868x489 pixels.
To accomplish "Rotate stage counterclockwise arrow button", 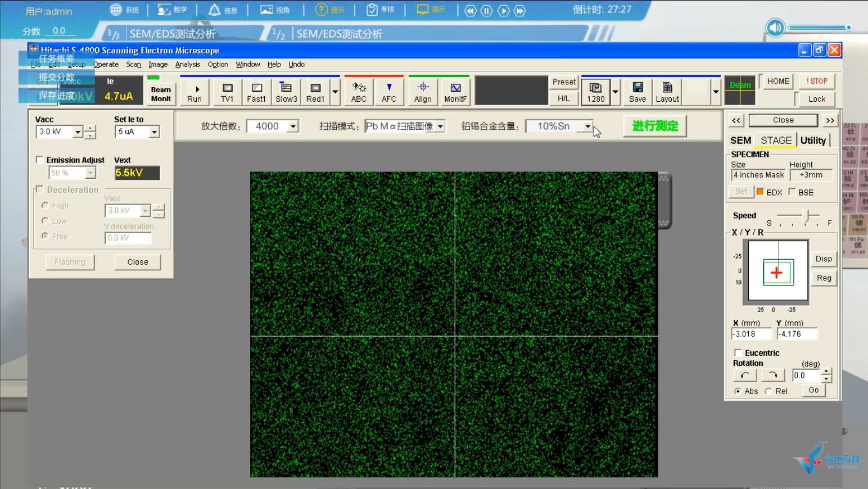I will click(745, 375).
